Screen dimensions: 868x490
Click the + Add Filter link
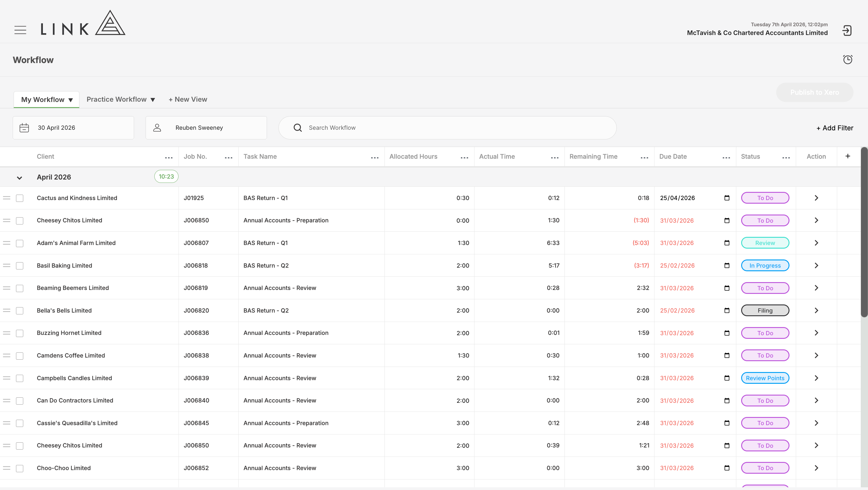[835, 128]
